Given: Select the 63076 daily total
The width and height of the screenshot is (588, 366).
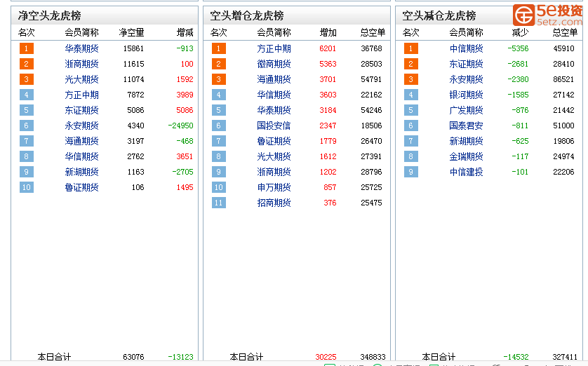Looking at the screenshot, I should point(133,357).
